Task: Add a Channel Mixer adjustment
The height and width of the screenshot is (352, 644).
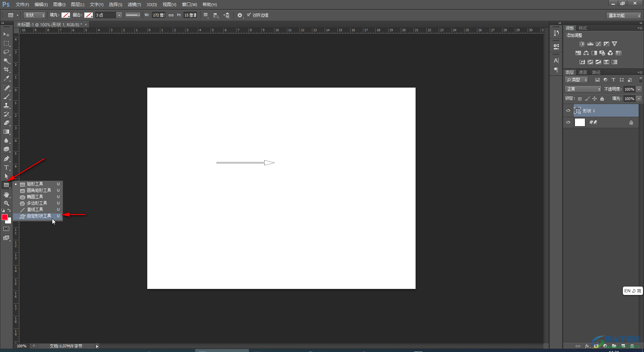Action: 610,53
